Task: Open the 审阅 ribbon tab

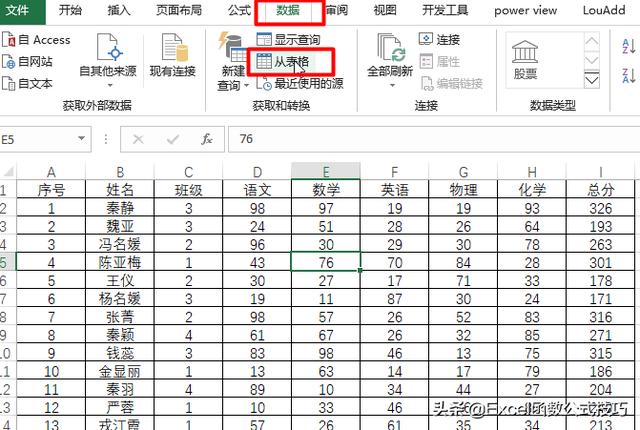Action: pyautogui.click(x=337, y=10)
